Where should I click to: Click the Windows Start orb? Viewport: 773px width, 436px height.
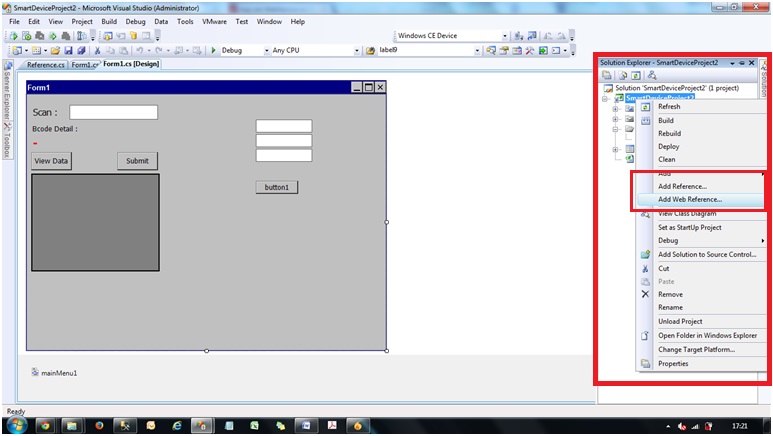[x=17, y=425]
